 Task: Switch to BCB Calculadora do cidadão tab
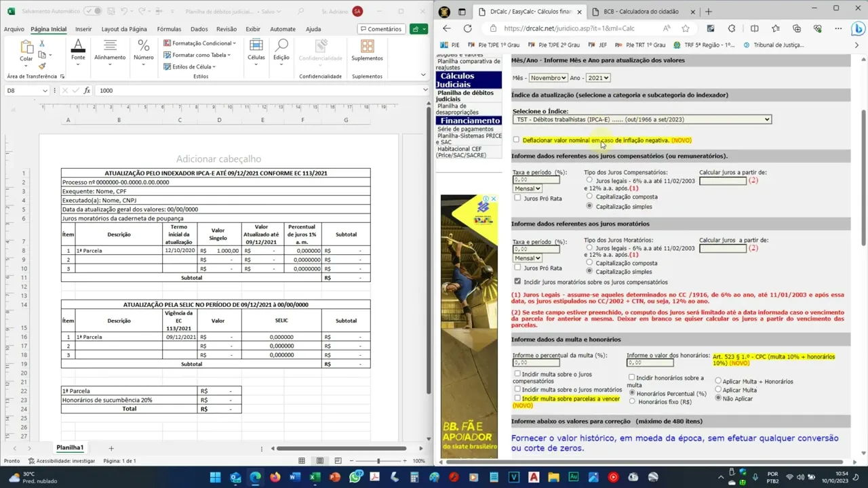pos(643,12)
